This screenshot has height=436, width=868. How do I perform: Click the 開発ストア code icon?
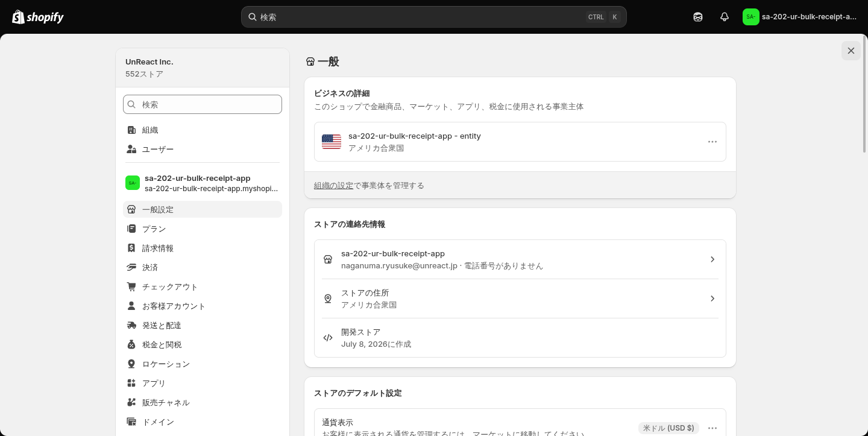pyautogui.click(x=328, y=338)
